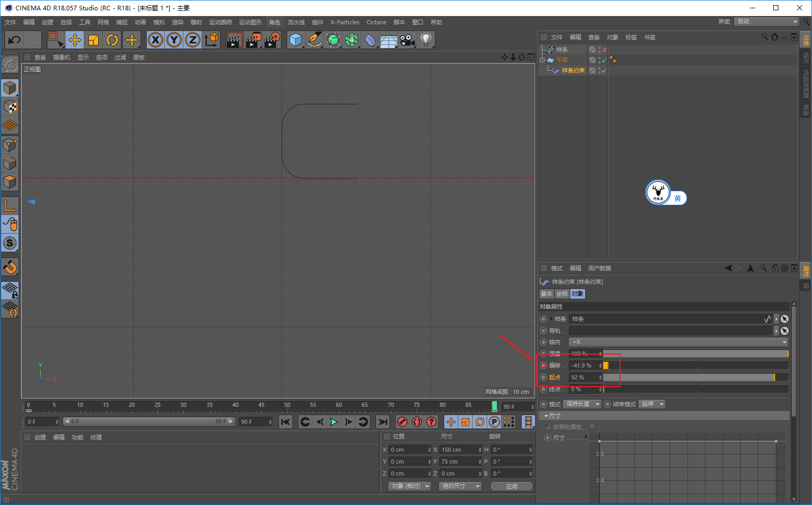This screenshot has height=505, width=812.
Task: Click Make Editable icon in left toolbar
Action: (10, 64)
